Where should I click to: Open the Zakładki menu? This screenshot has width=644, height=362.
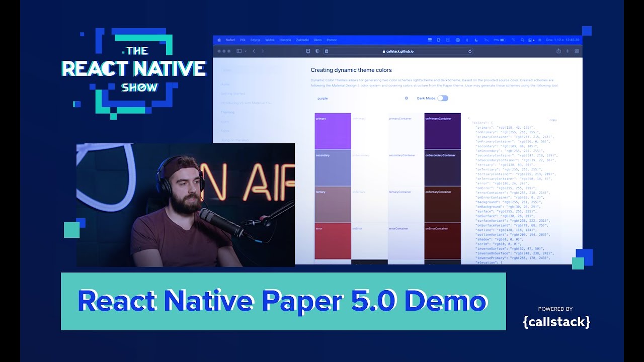pos(302,40)
